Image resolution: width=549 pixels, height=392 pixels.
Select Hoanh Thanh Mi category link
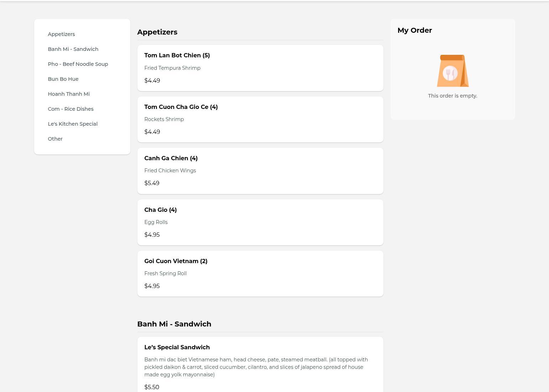coord(69,94)
